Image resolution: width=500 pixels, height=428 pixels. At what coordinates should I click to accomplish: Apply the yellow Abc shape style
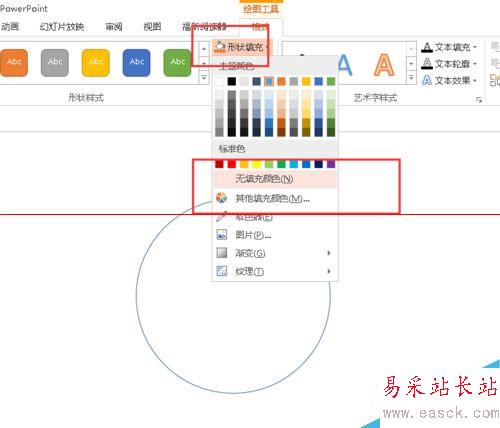point(96,63)
